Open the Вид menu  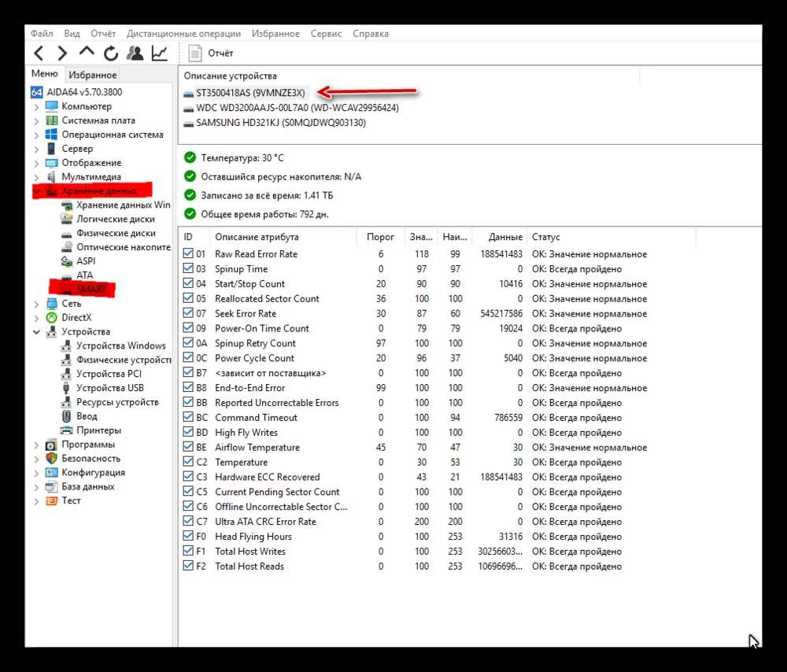coord(72,34)
